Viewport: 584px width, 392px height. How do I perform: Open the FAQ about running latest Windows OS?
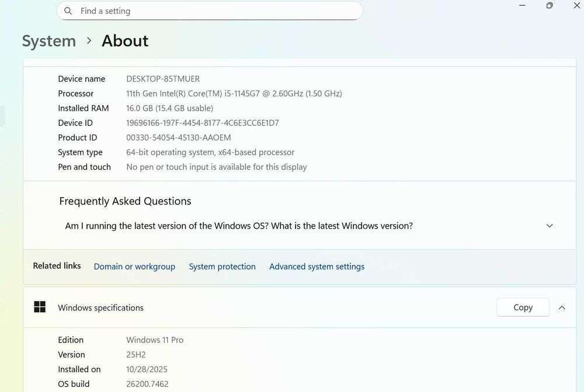point(239,226)
